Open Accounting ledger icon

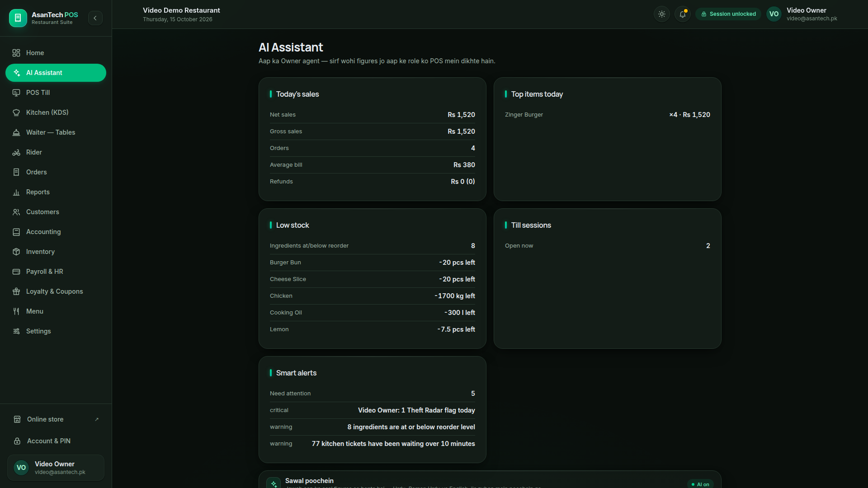pos(16,232)
